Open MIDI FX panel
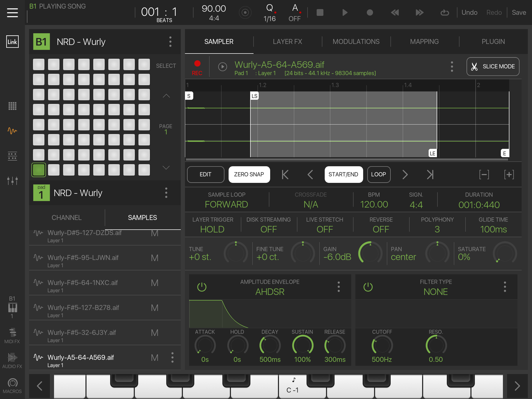This screenshot has width=532, height=399. [12, 336]
